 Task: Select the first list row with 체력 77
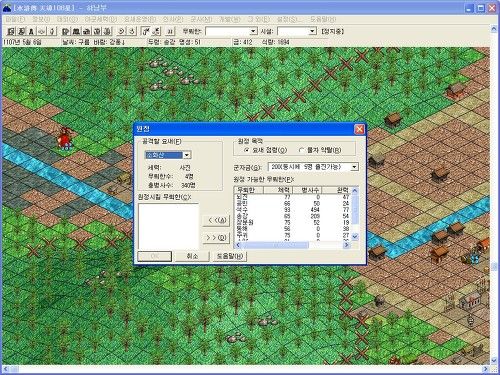point(293,197)
